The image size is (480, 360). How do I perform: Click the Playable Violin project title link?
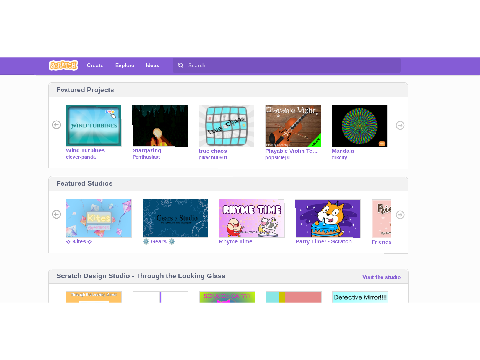291,151
